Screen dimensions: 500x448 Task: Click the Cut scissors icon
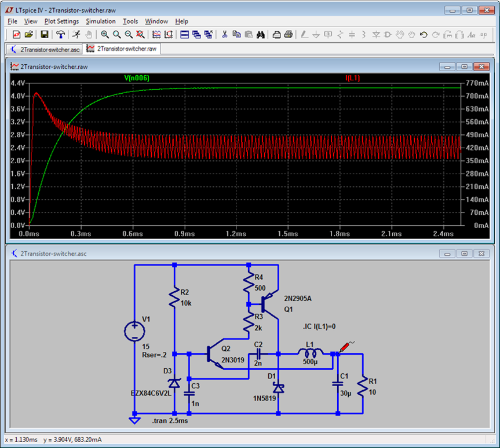coord(224,35)
